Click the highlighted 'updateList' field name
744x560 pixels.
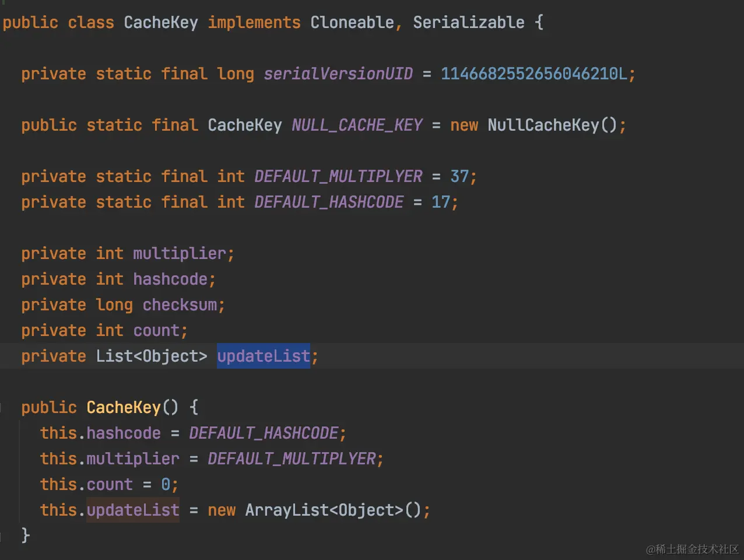pyautogui.click(x=264, y=356)
